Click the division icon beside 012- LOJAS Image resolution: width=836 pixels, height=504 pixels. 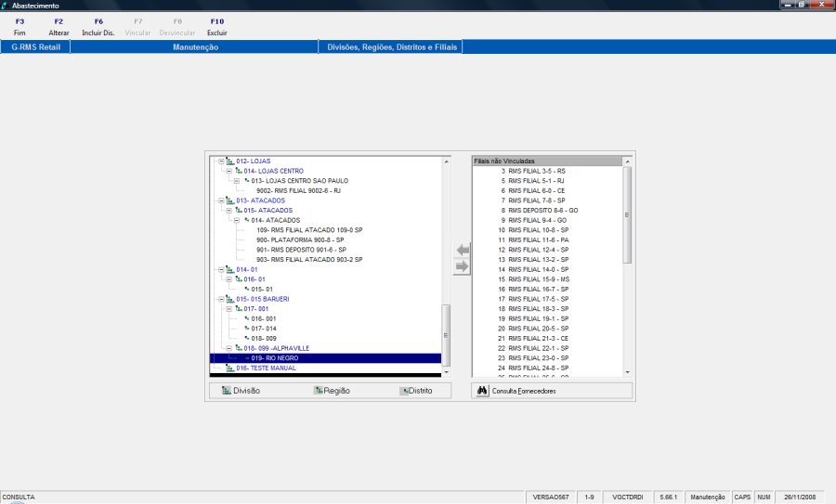229,161
